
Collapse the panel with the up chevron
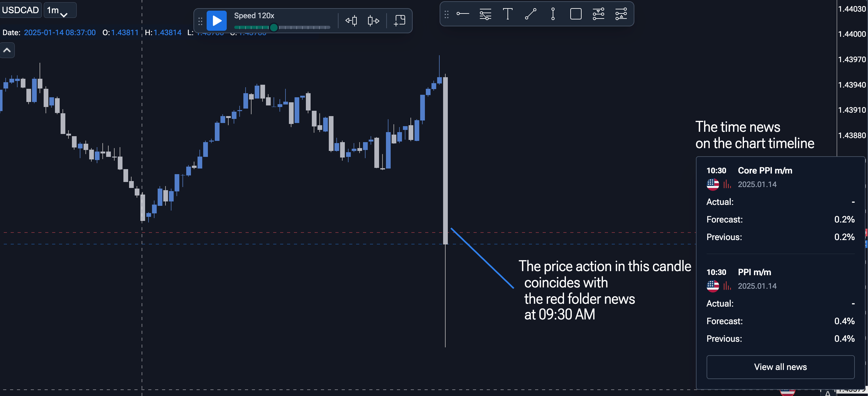click(x=7, y=51)
